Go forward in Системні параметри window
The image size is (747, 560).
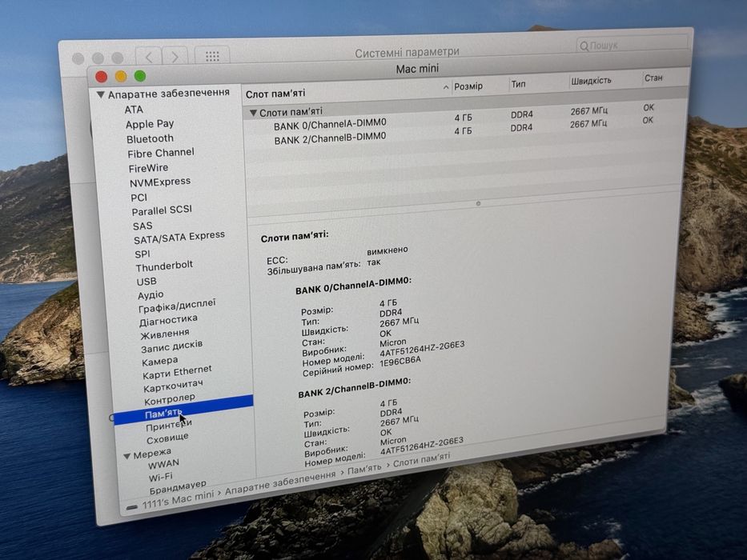pos(175,57)
